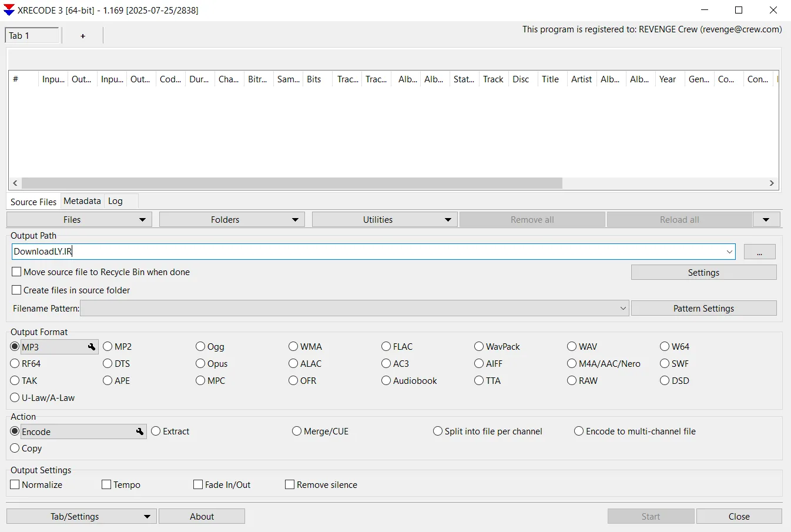Click the # column header
The image size is (791, 532).
(x=24, y=79)
